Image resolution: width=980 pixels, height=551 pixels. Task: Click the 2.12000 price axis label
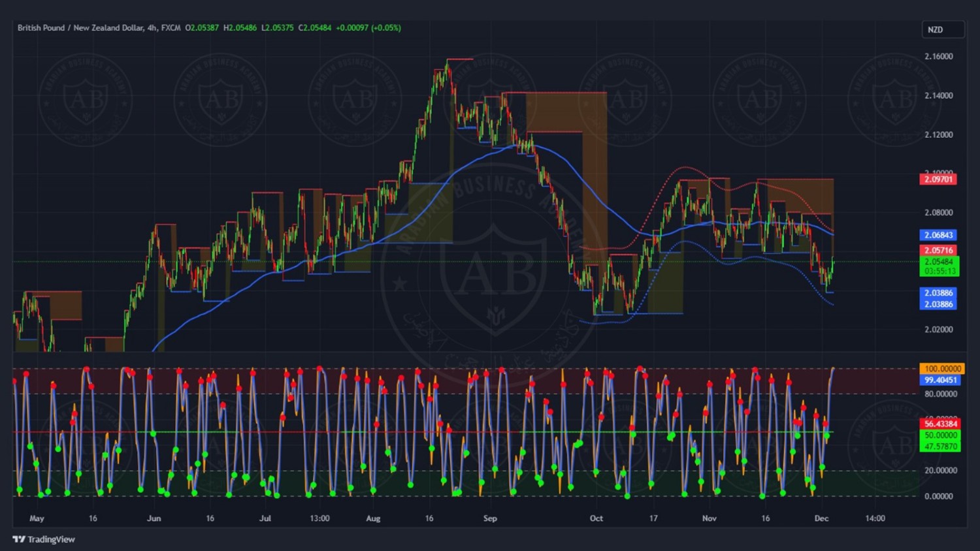point(939,134)
